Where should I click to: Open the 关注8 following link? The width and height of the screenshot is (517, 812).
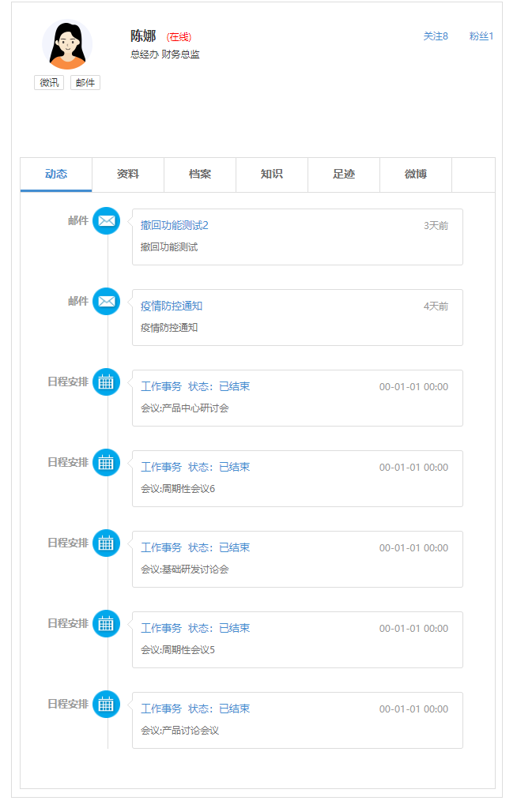[436, 36]
